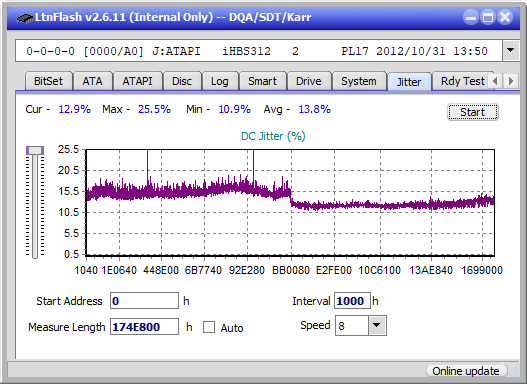Select the Disc tab
527x384 pixels.
pos(182,81)
